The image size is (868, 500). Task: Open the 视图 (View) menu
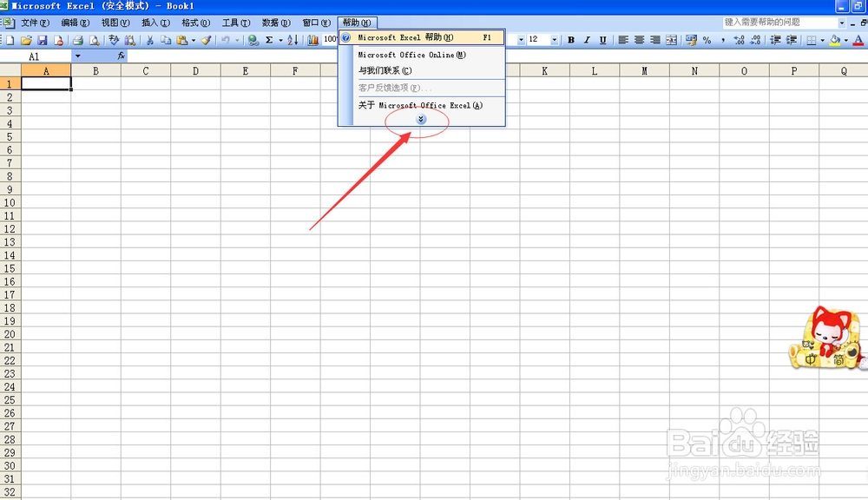click(115, 23)
